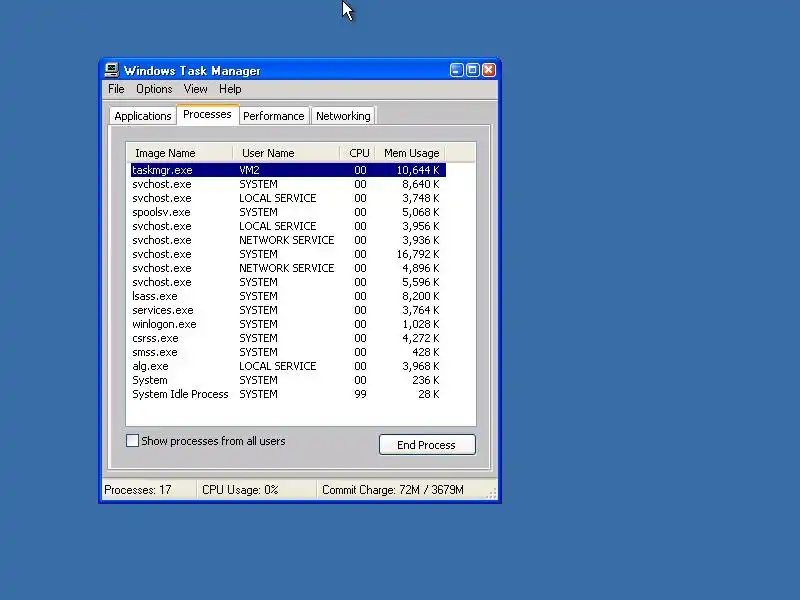Sort by Image Name column header

[x=180, y=153]
